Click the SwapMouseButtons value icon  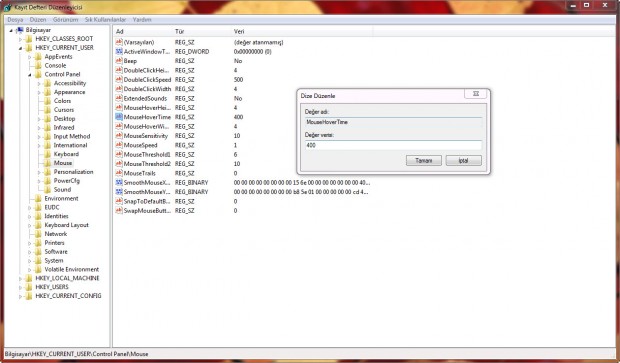tap(119, 210)
